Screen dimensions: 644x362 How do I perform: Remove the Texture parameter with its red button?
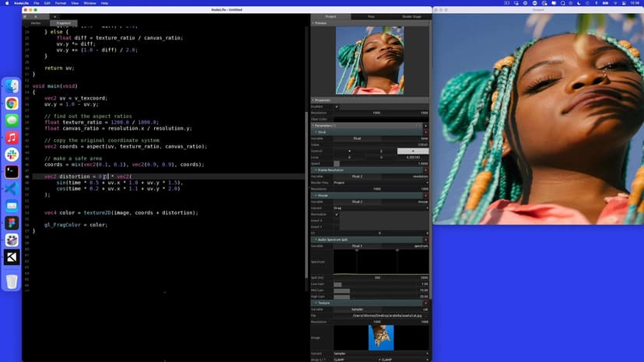tap(425, 302)
